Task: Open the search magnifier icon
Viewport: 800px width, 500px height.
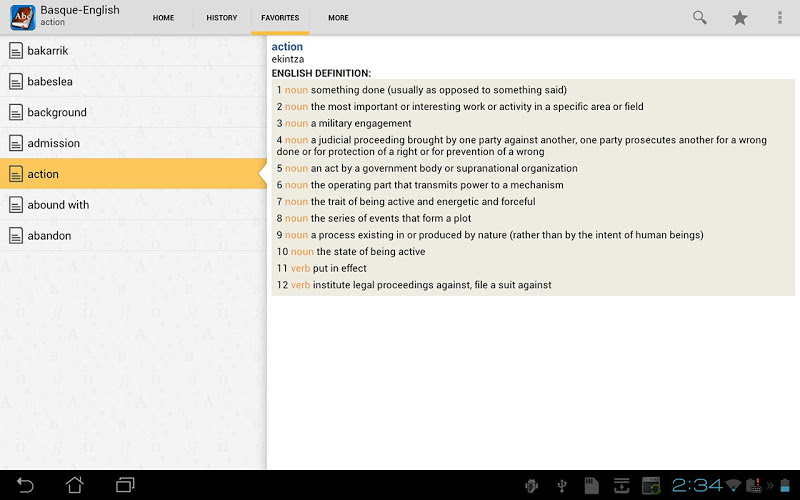Action: point(700,18)
